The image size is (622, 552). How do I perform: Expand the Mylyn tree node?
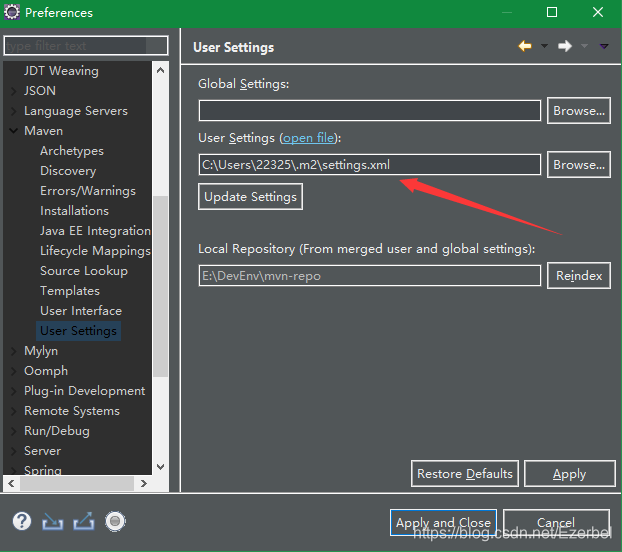pos(13,351)
